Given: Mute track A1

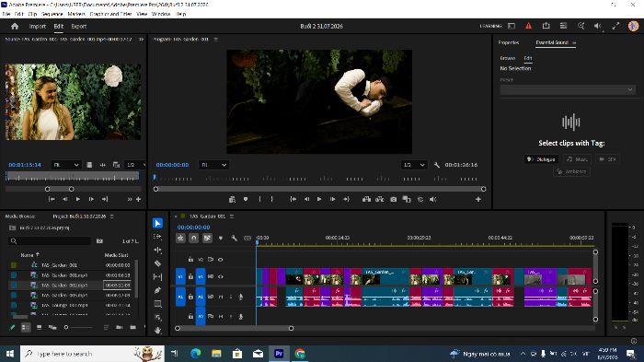Looking at the screenshot, I should [221, 297].
